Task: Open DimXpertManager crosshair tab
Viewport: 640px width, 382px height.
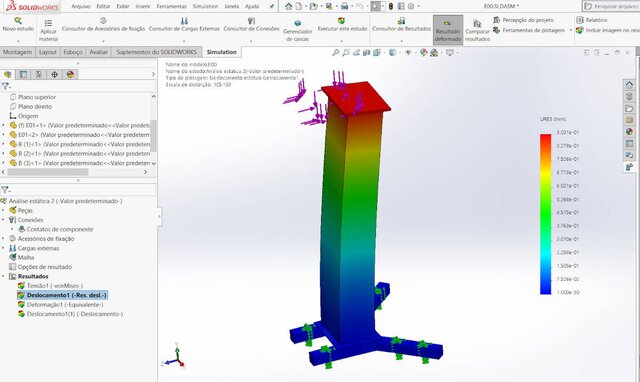Action: pyautogui.click(x=54, y=74)
